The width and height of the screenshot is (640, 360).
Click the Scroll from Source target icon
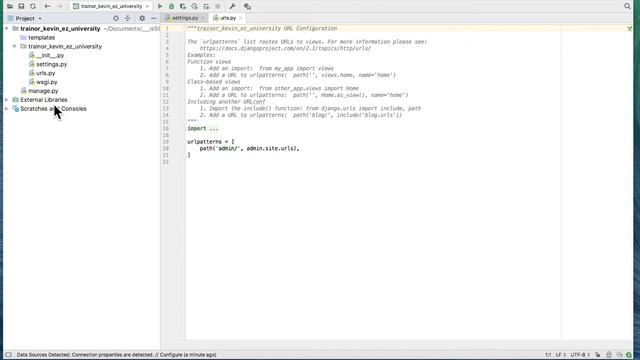(116, 18)
